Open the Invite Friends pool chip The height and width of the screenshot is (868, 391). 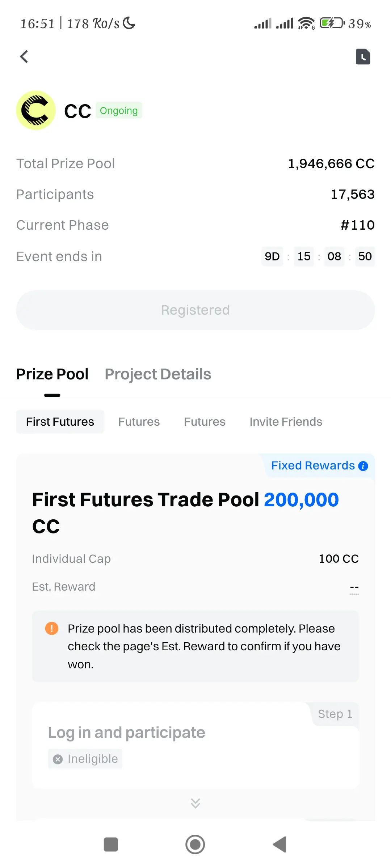pos(286,422)
